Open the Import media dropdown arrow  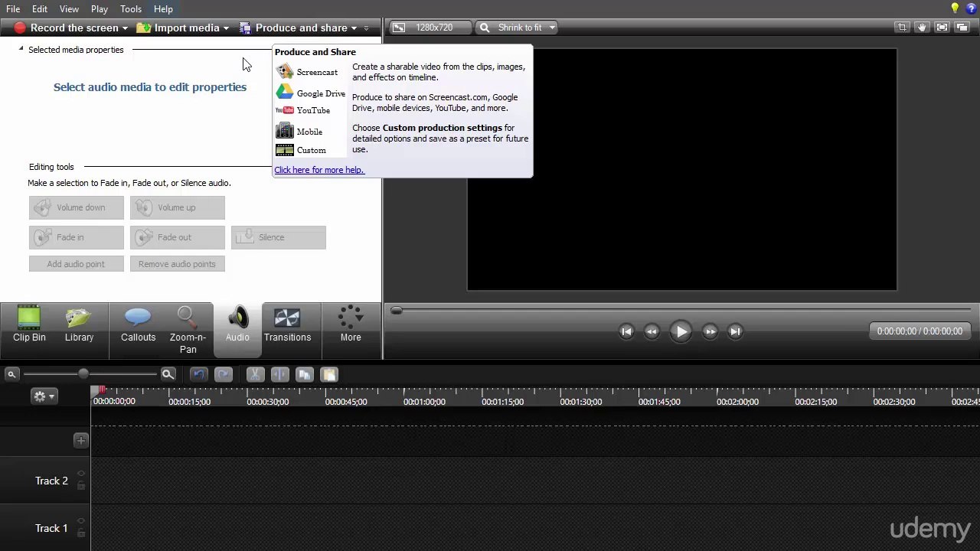pos(226,28)
